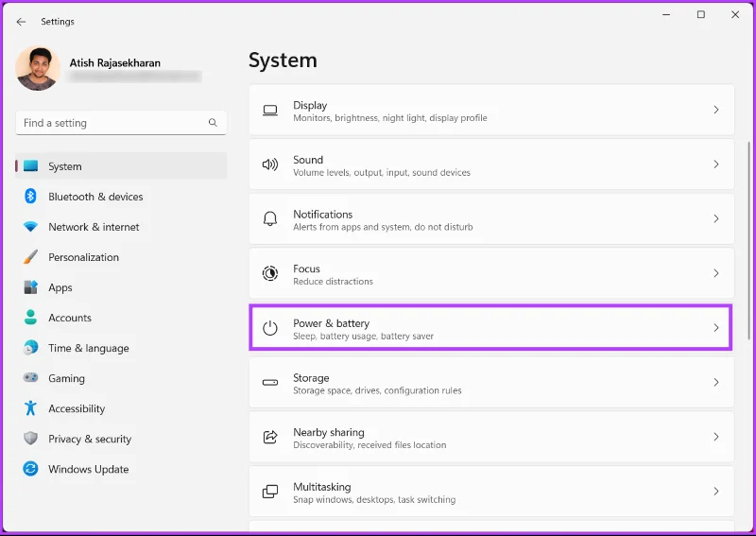Viewport: 756px width, 536px height.
Task: Click 'Monitors, brightness, night light, display profile'
Action: [390, 118]
